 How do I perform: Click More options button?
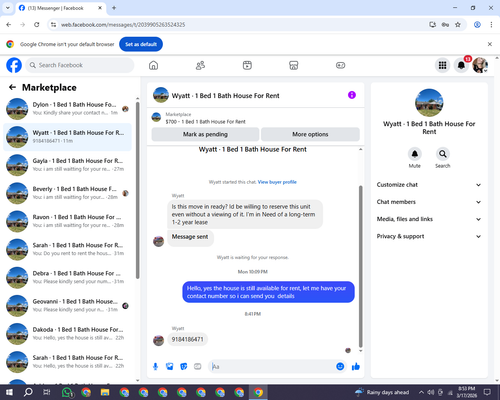310,134
